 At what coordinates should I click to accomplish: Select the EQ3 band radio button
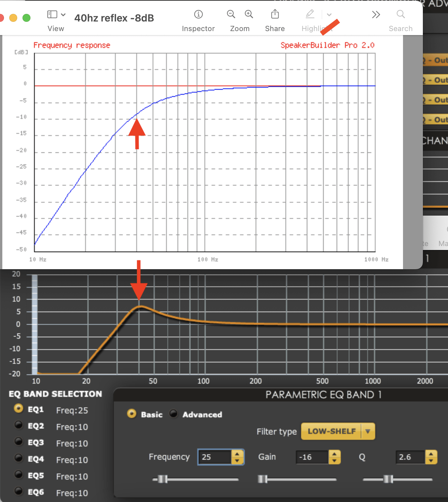point(19,441)
